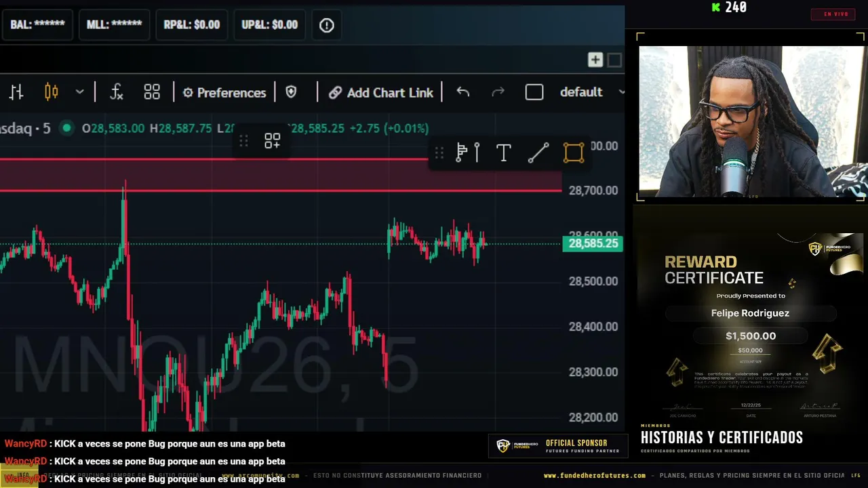The width and height of the screenshot is (868, 488).
Task: Click the UP&L $0.00 box
Action: tap(270, 24)
